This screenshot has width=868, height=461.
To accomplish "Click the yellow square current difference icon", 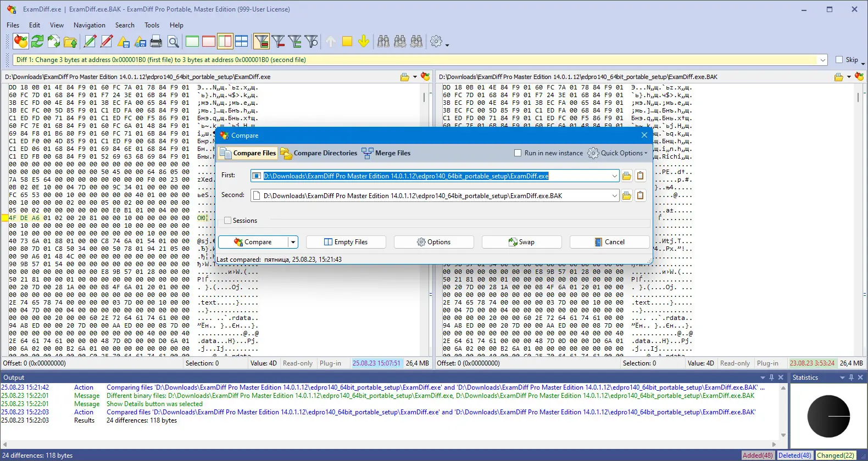I will click(x=347, y=41).
